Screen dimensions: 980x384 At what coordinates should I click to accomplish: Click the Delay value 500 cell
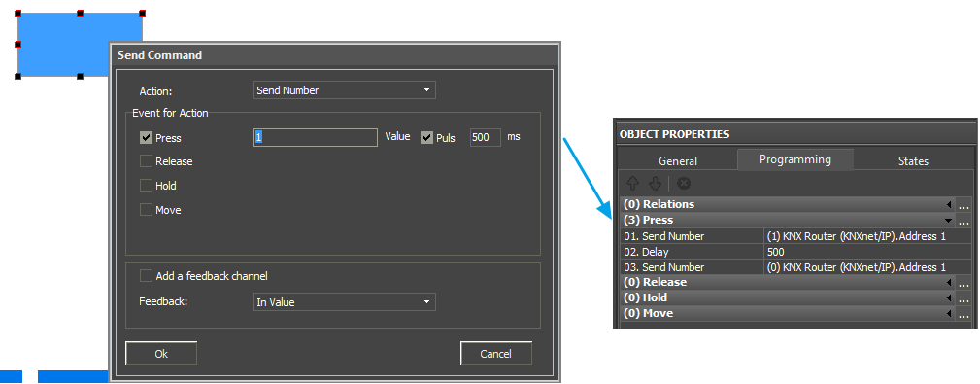[x=868, y=252]
